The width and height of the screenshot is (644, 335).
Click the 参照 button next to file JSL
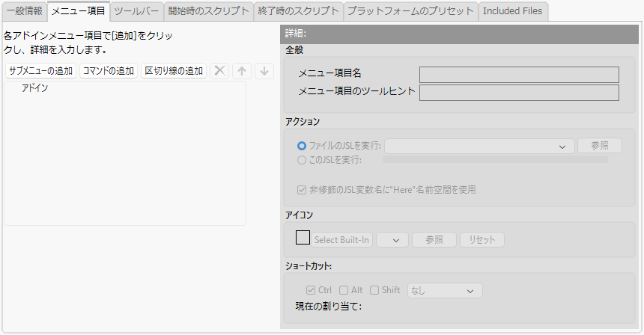(600, 146)
